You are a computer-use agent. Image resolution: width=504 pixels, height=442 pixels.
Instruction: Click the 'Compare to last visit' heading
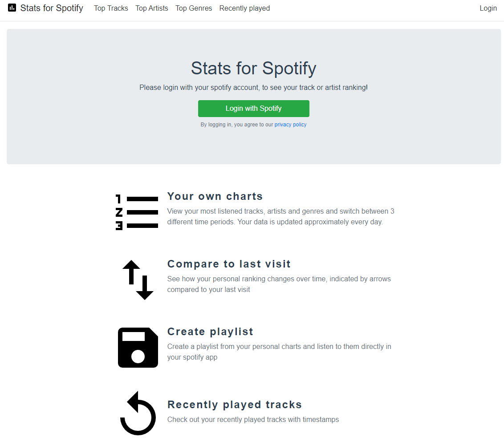click(x=229, y=264)
